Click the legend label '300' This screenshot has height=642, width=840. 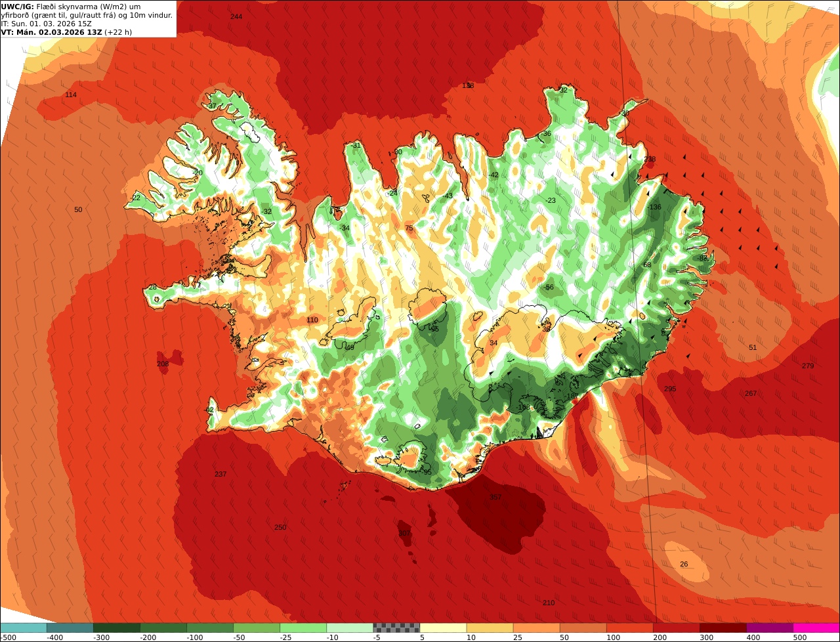pos(706,637)
